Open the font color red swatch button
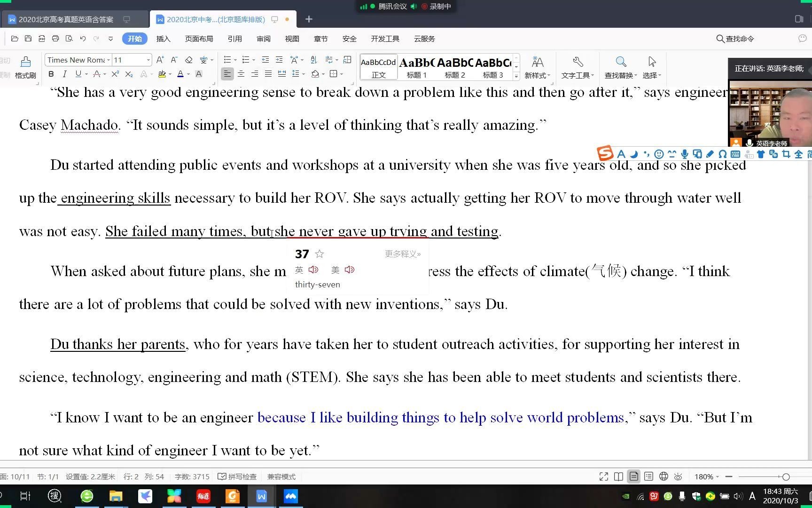 (x=180, y=74)
